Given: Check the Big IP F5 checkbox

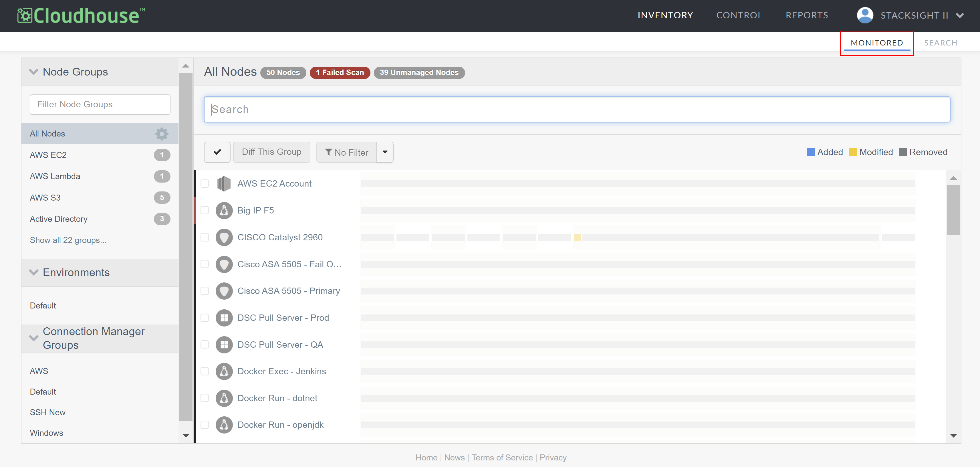Looking at the screenshot, I should click(205, 211).
